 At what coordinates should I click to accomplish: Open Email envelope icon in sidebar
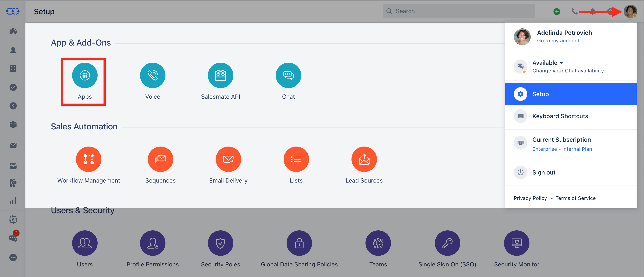(x=13, y=145)
